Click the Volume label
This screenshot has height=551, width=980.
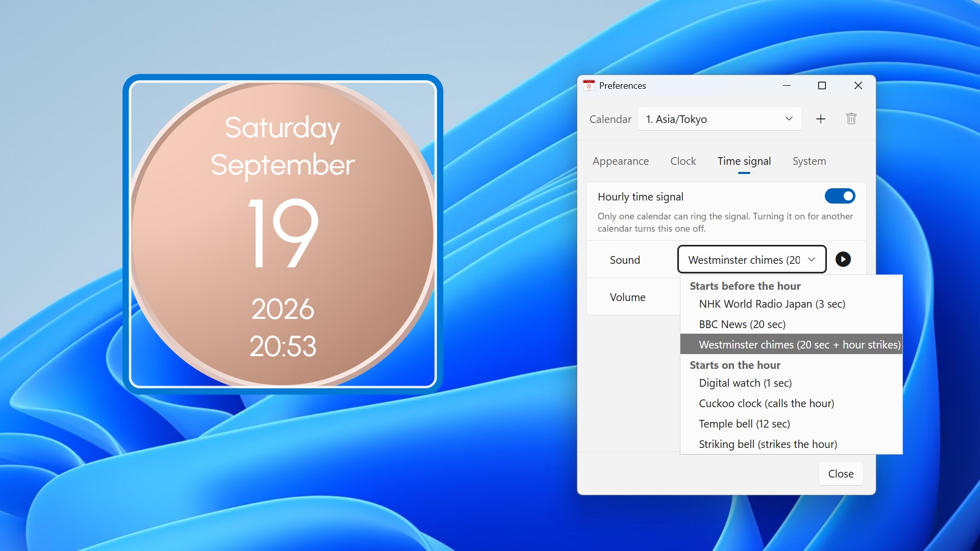coord(627,297)
